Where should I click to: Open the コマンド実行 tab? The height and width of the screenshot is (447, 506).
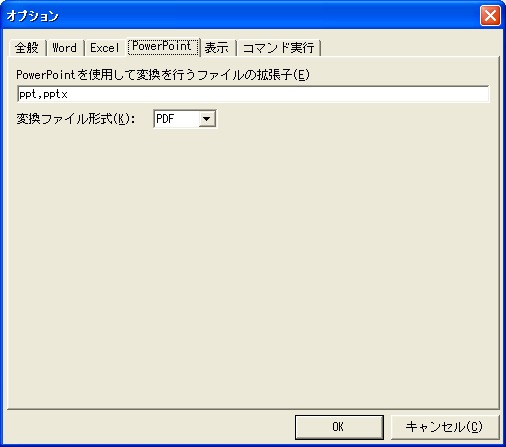click(279, 48)
